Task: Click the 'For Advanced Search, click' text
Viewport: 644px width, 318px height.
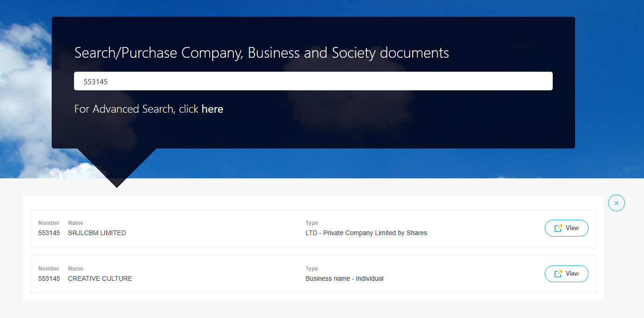Action: 137,109
